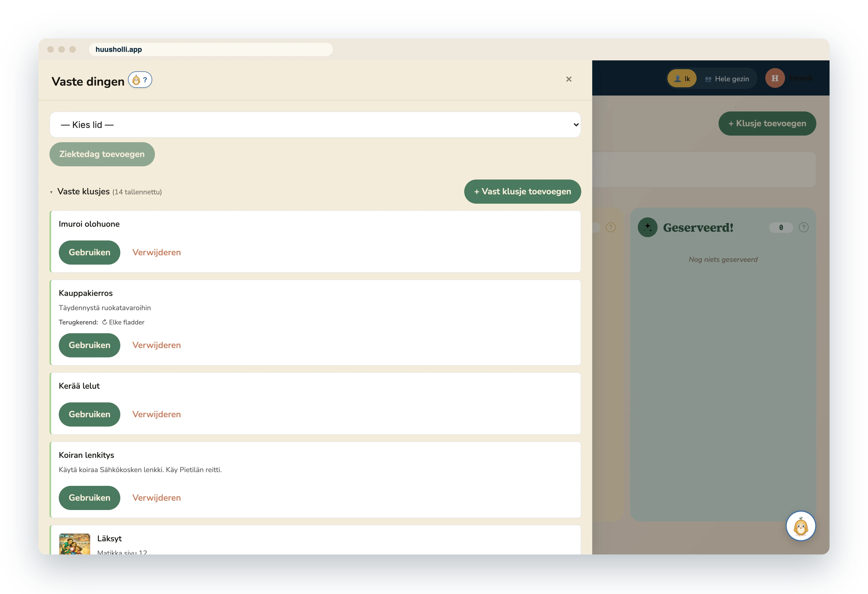Click Gebruiken for Kerää lelut
Viewport: 868px width, 594px height.
[89, 414]
